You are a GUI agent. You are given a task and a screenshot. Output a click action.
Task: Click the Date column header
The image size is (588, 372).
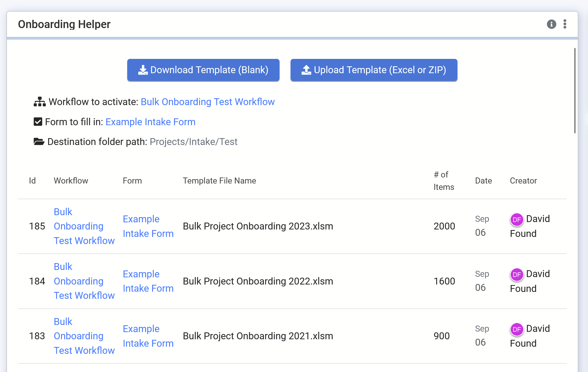point(483,181)
